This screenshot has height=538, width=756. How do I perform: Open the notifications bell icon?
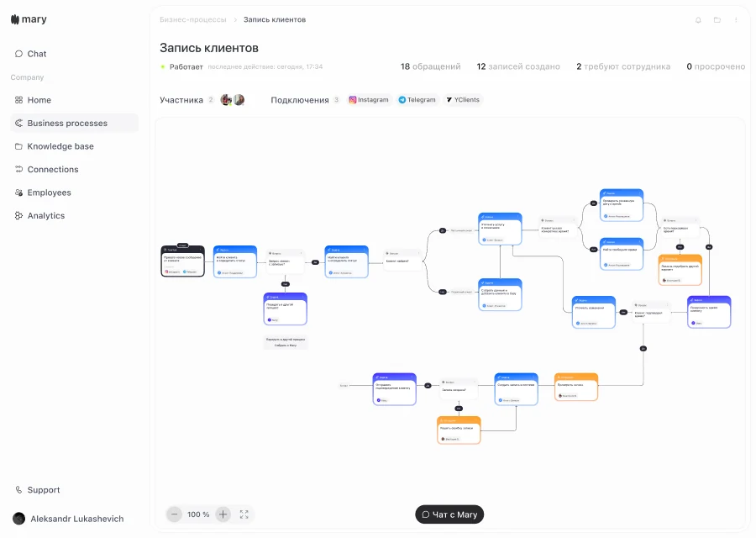tap(698, 20)
